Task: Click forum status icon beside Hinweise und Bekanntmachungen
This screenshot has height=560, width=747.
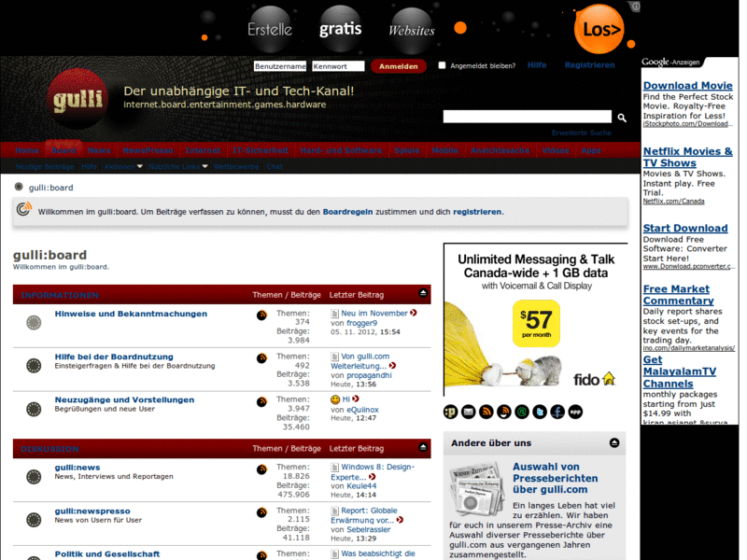Action: tap(34, 323)
